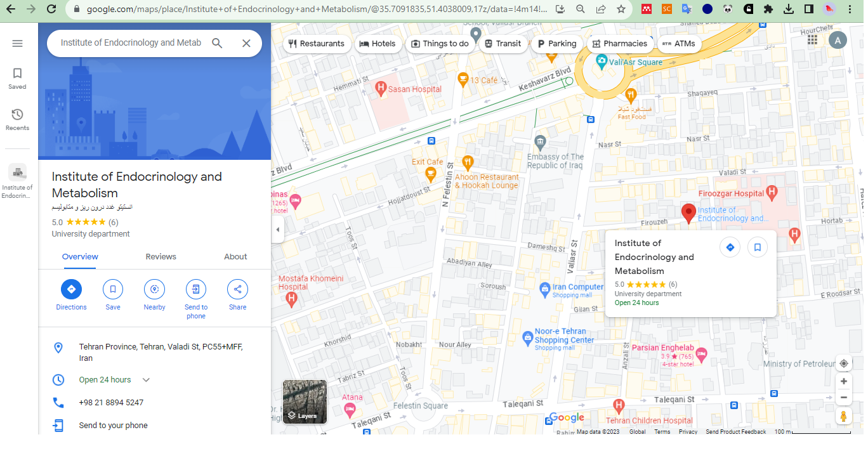
Task: Select the ATMs chip
Action: tap(678, 44)
